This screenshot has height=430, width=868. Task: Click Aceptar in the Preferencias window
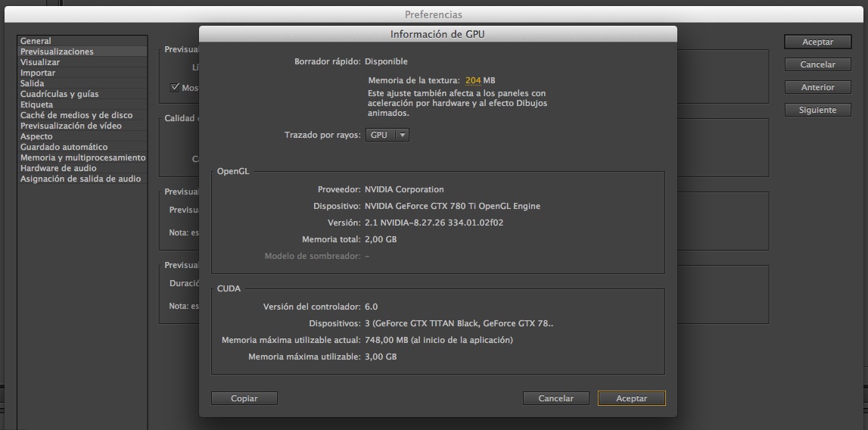[x=817, y=42]
